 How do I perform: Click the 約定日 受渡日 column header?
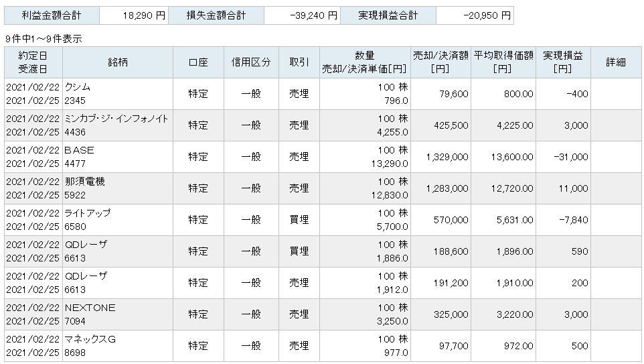tap(33, 62)
